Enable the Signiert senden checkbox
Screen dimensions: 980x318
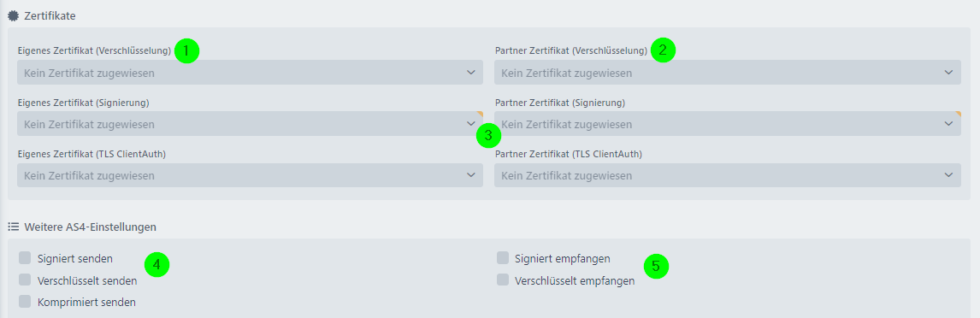click(x=25, y=258)
